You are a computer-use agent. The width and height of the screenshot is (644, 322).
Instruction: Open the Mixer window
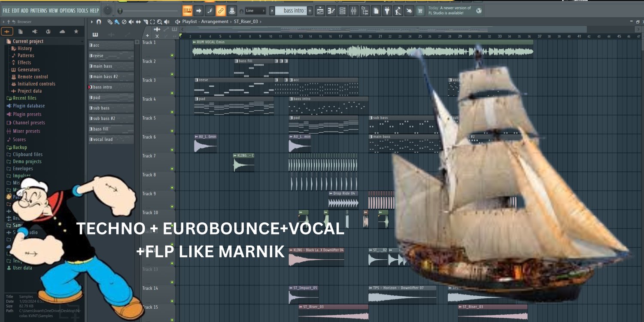pos(353,11)
